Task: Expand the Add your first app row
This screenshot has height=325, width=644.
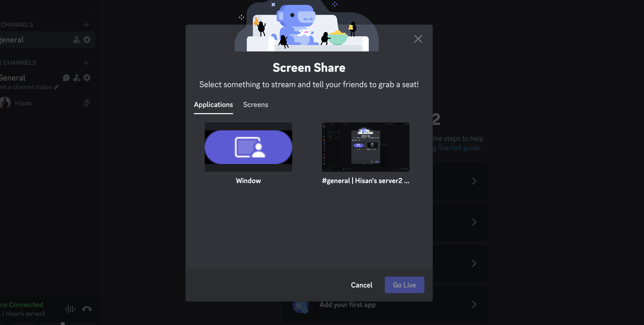Action: (474, 304)
